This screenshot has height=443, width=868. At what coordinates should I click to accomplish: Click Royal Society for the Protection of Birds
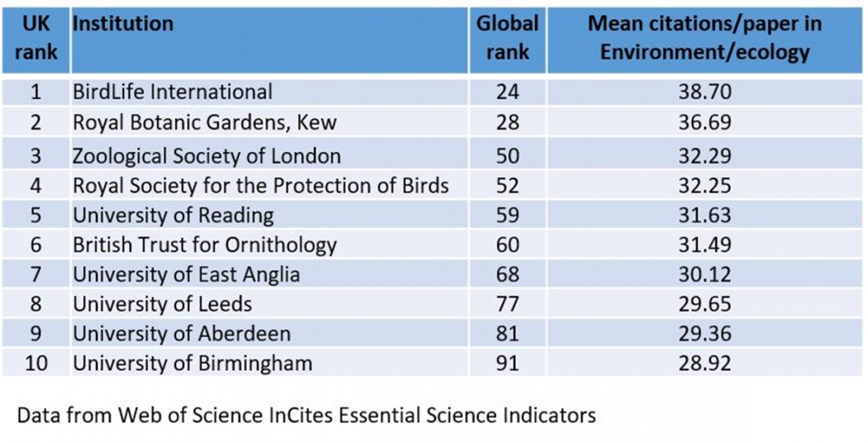[x=260, y=185]
